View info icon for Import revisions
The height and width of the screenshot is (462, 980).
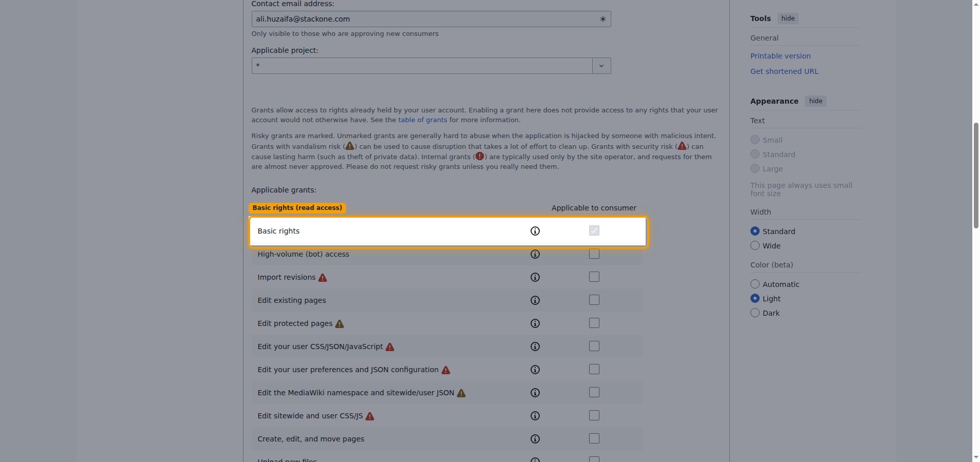coord(535,277)
